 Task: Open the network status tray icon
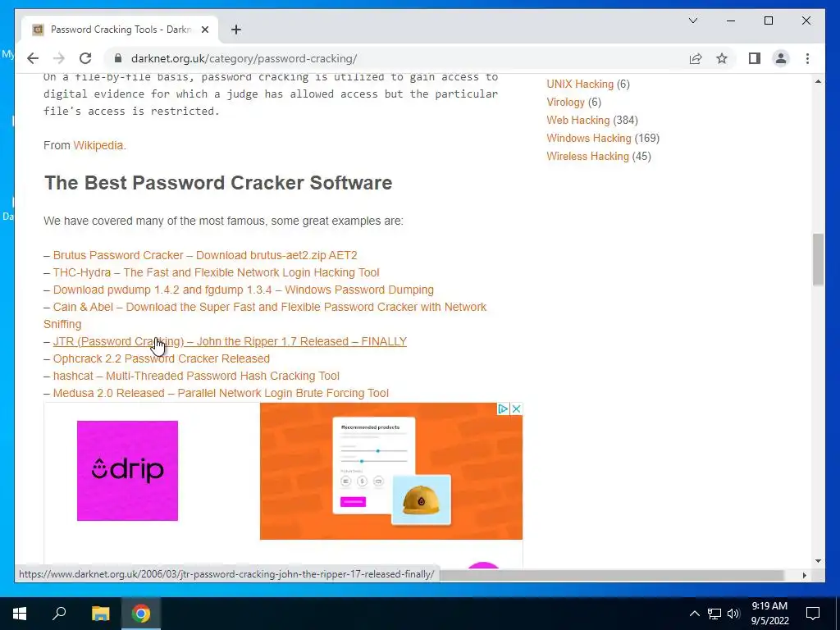[x=714, y=614]
